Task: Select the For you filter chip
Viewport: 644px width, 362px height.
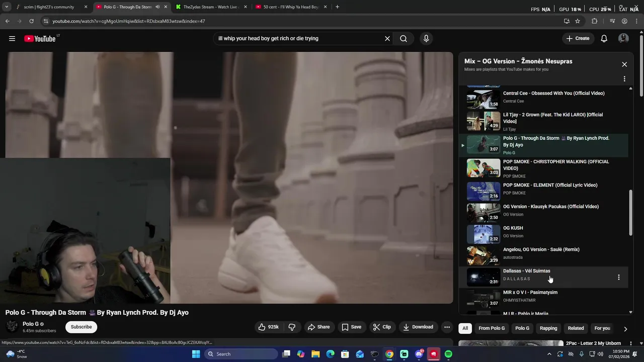Action: click(602, 328)
